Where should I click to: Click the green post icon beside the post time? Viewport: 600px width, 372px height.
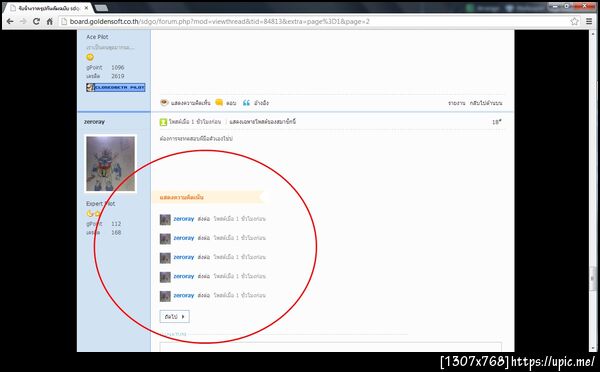pos(163,122)
